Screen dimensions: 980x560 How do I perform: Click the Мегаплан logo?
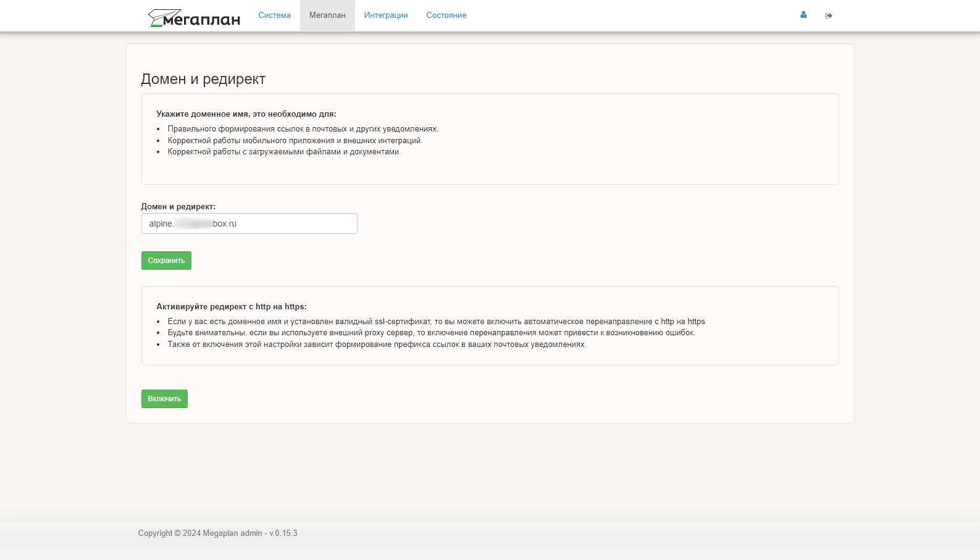coord(194,18)
